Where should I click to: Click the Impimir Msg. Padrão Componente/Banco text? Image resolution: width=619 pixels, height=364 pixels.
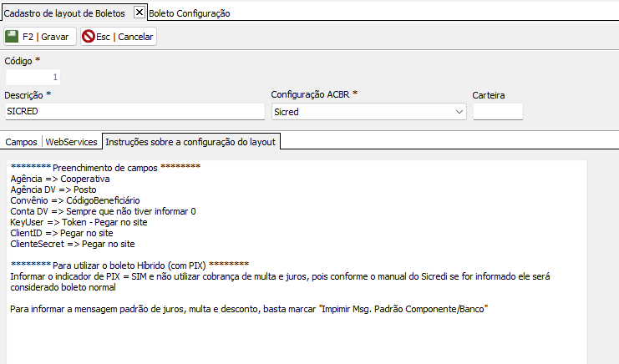[403, 309]
